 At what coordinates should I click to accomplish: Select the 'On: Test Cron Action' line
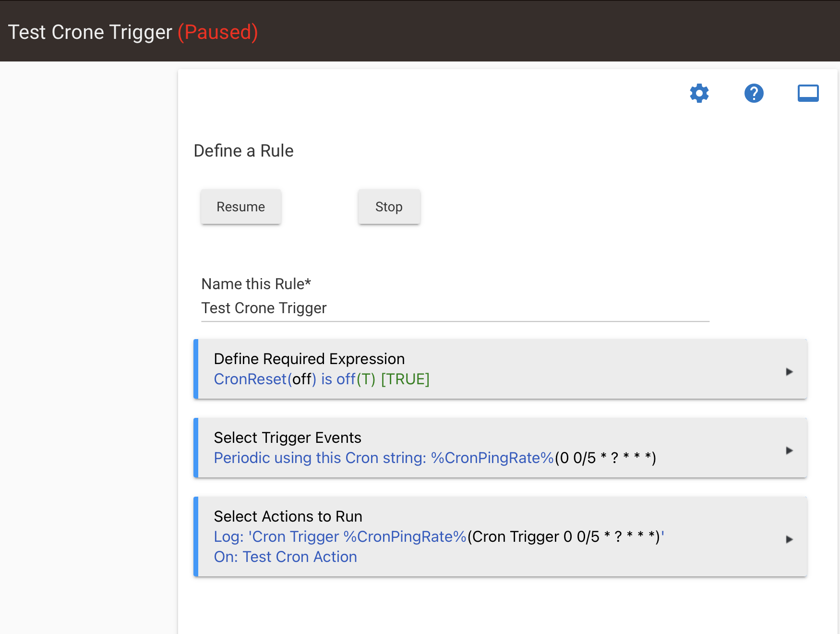tap(285, 557)
